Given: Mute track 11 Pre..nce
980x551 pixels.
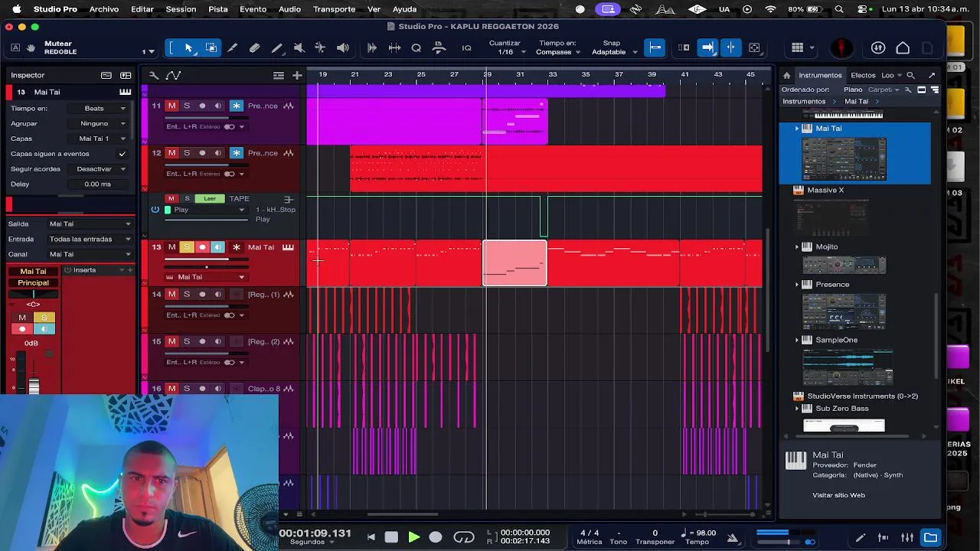Looking at the screenshot, I should pos(171,106).
